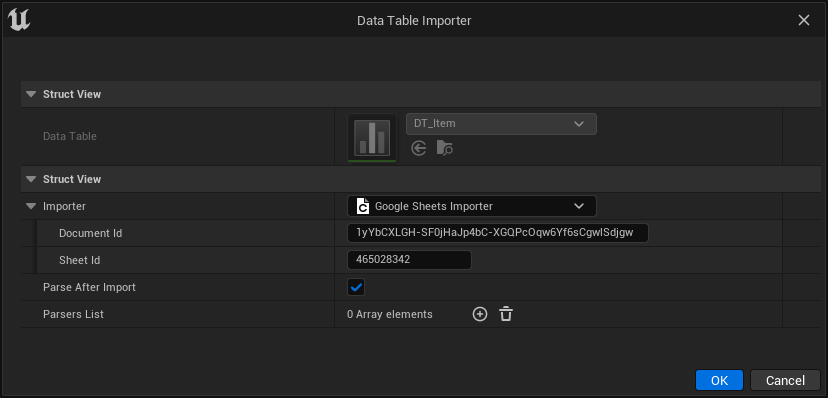Click the Sheet Id label

pyautogui.click(x=79, y=260)
